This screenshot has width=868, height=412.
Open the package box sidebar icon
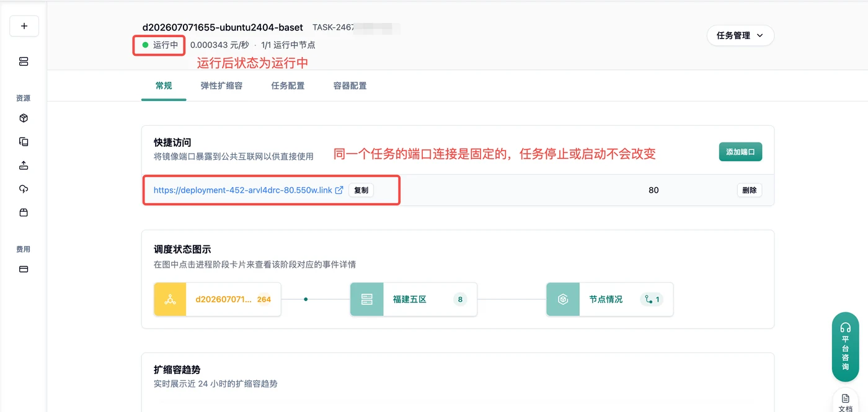pos(24,213)
